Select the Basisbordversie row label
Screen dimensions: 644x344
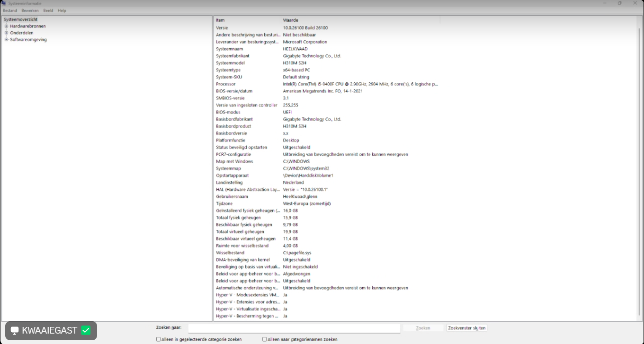pos(232,133)
